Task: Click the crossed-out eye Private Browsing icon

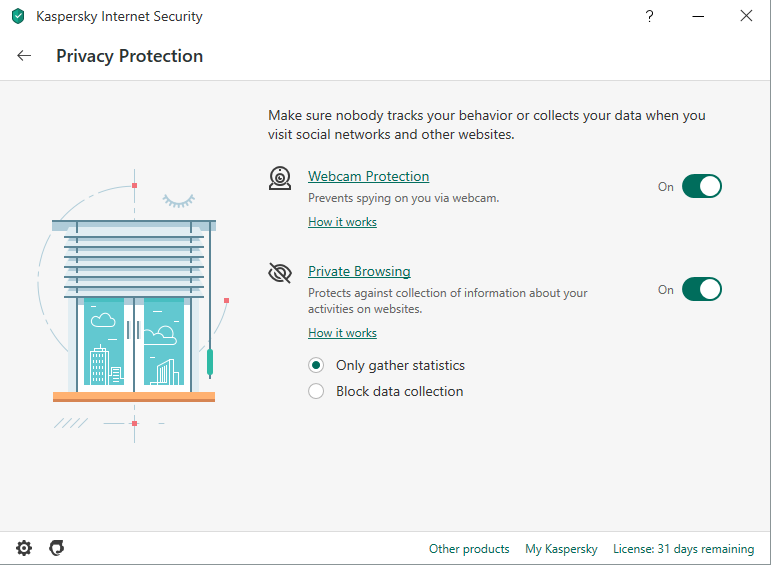Action: [280, 273]
